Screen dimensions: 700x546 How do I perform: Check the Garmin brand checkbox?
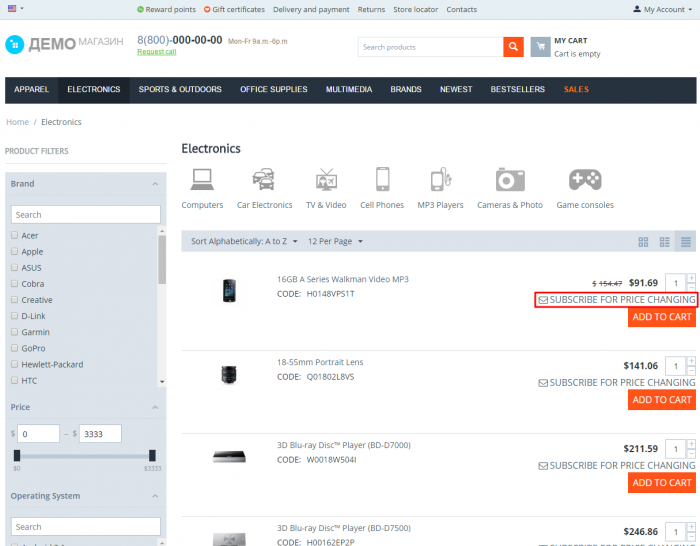tap(14, 332)
